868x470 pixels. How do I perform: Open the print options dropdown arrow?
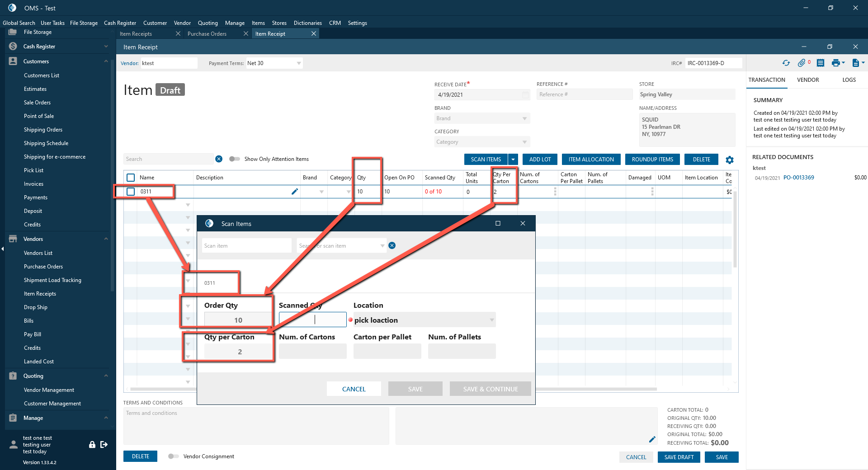843,63
